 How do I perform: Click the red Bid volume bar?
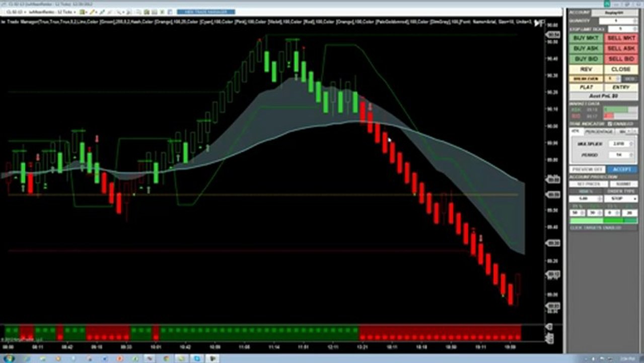(609, 115)
